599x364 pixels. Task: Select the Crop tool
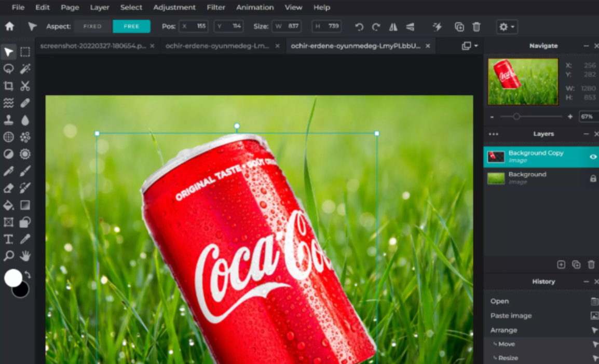click(x=9, y=86)
